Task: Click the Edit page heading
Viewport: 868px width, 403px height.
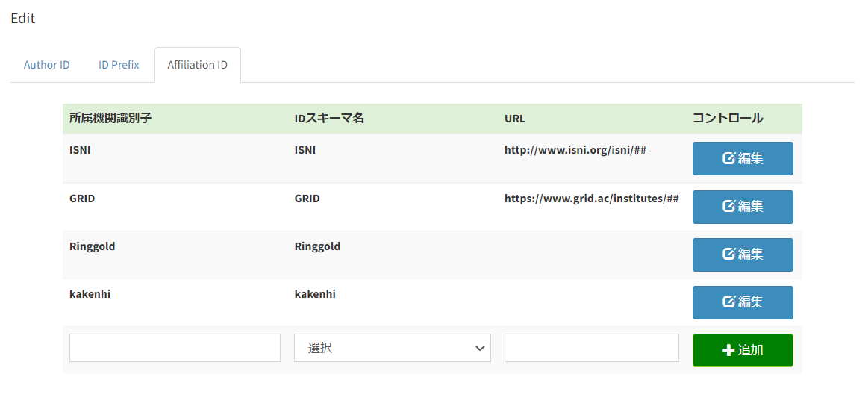Action: [x=22, y=19]
